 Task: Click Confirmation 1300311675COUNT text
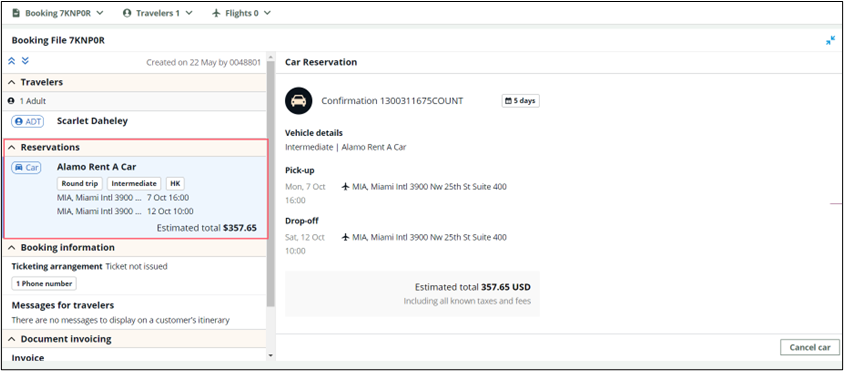392,101
